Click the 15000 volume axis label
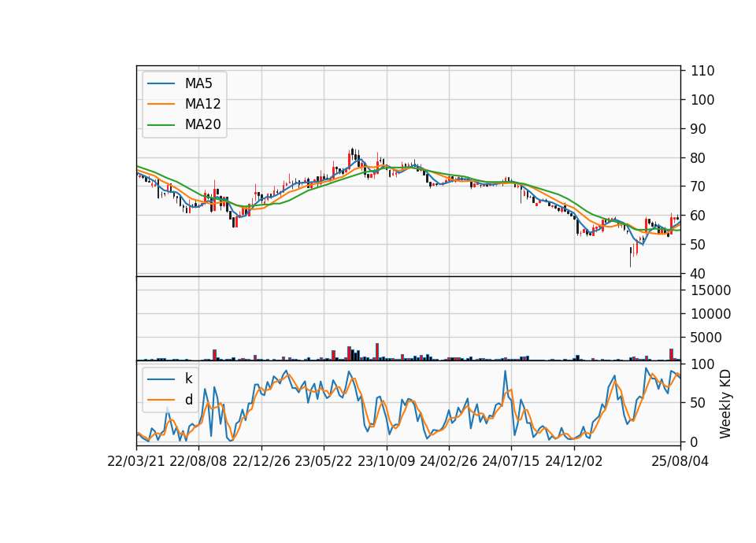 pos(710,290)
